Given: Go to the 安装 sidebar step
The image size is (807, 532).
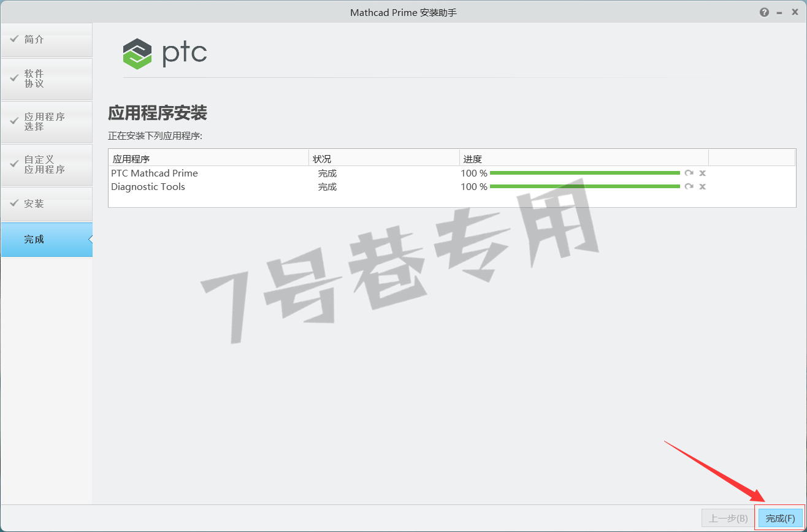Looking at the screenshot, I should point(47,204).
